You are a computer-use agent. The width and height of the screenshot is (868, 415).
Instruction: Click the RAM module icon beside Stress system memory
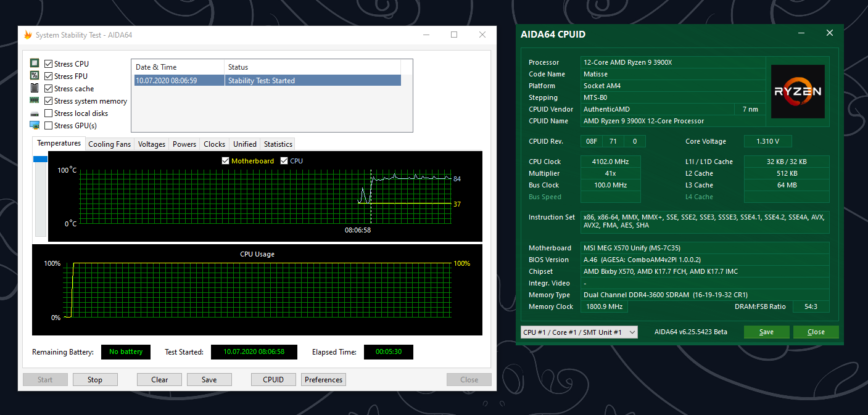point(35,100)
